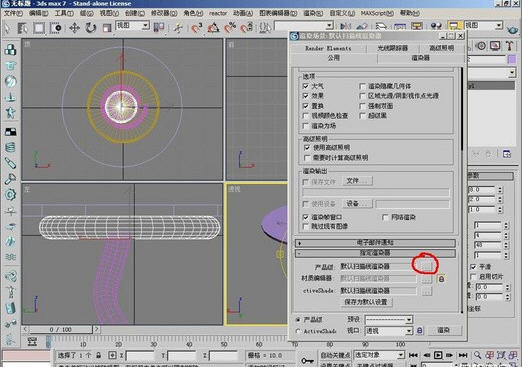Choose ActiveShade renderer browse "..." button
The height and width of the screenshot is (367, 522).
pyautogui.click(x=426, y=291)
